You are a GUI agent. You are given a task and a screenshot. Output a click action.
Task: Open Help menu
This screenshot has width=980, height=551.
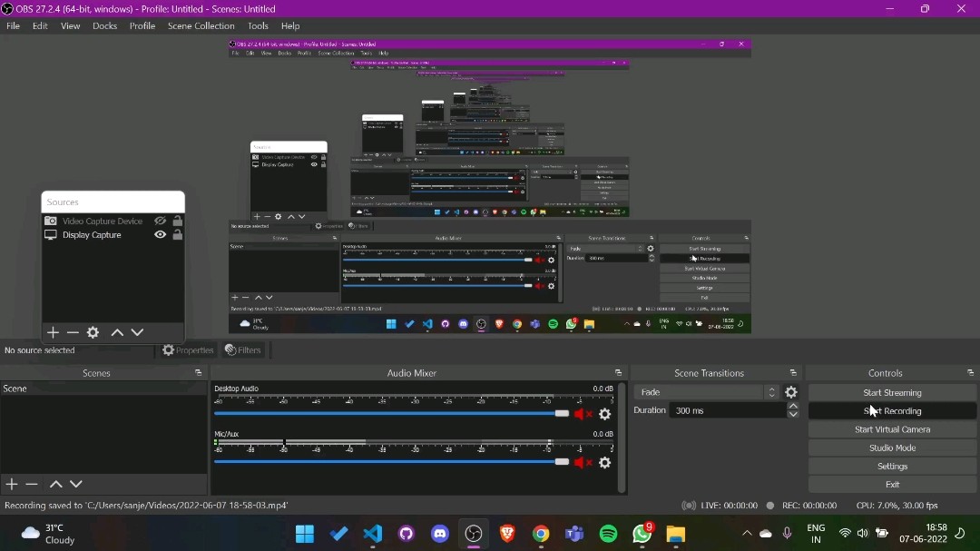coord(290,25)
